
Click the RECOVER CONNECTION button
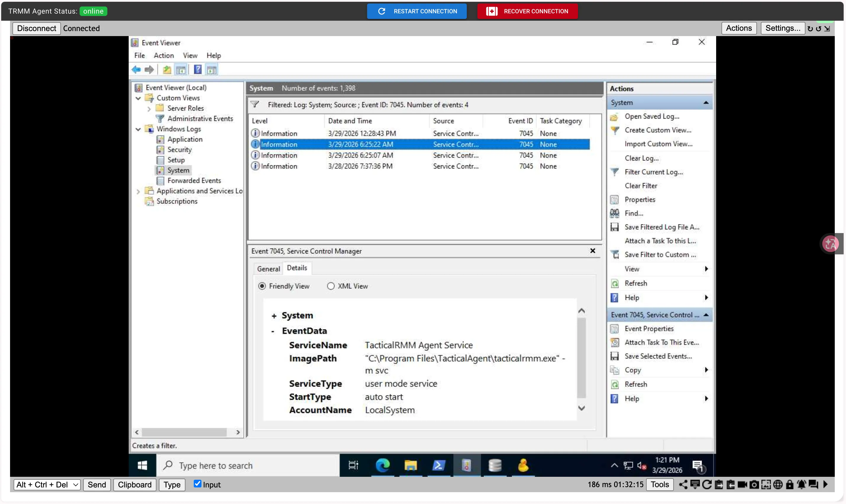pyautogui.click(x=527, y=11)
